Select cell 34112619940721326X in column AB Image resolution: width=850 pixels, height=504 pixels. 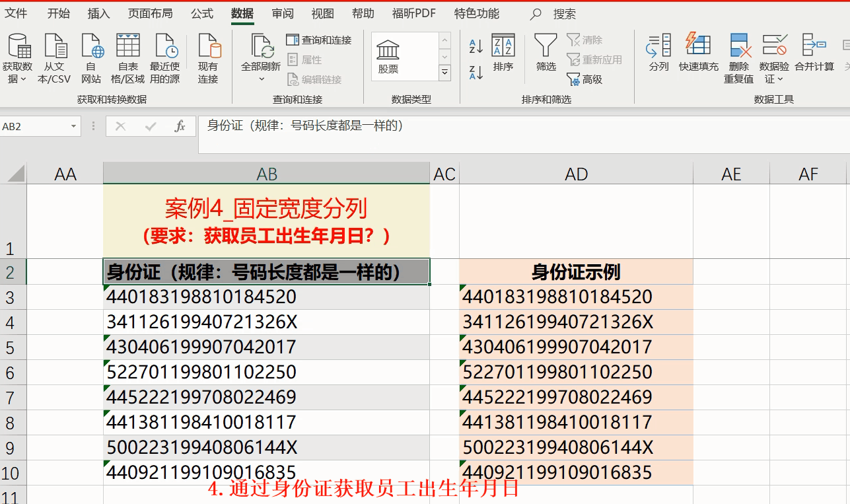[267, 322]
